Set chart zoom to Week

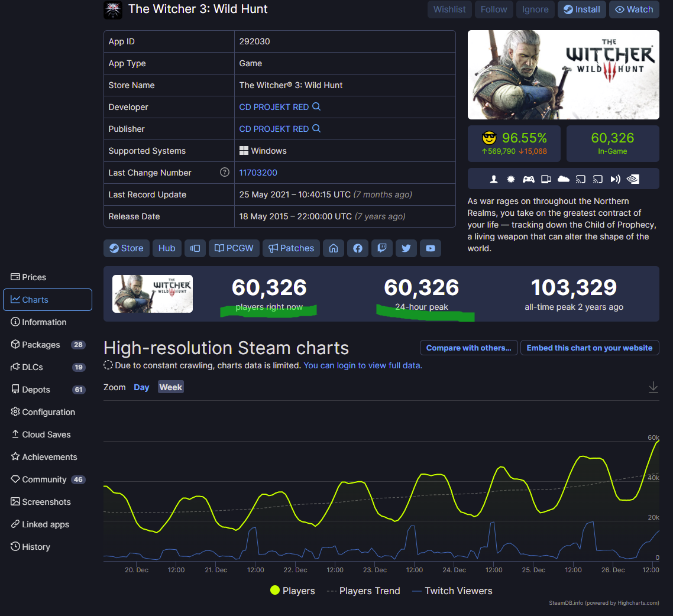(x=171, y=387)
